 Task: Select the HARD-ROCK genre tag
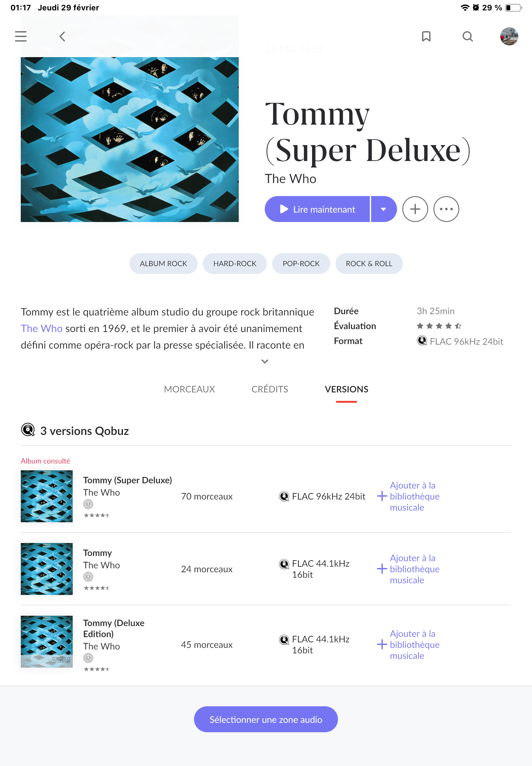(x=235, y=264)
